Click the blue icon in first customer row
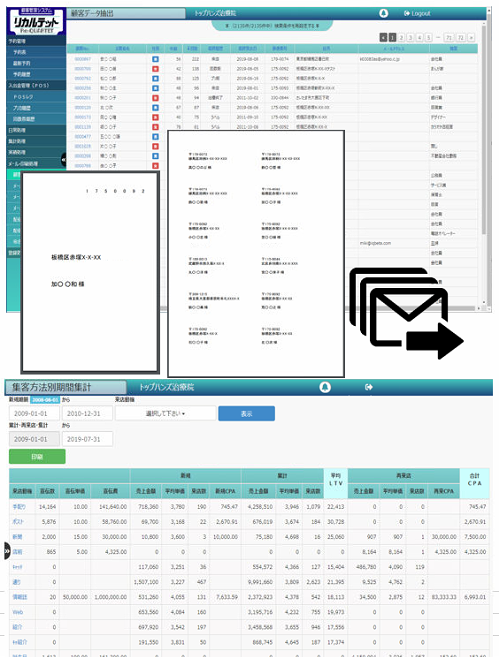Screen dimensions: 499x657 [155, 59]
